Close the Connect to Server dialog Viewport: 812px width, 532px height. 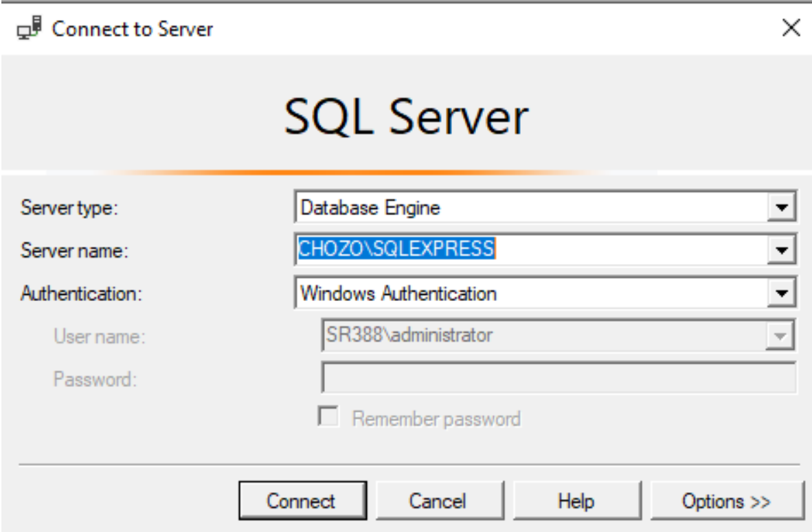coord(791,29)
